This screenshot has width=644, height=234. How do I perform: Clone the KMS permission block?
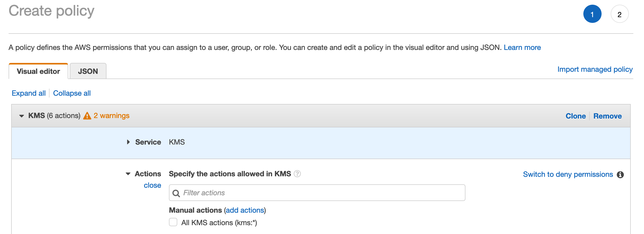pyautogui.click(x=576, y=116)
